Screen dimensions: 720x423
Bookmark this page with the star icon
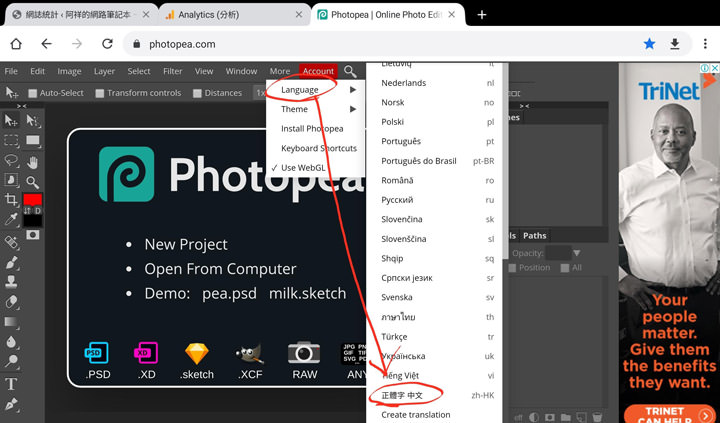650,44
